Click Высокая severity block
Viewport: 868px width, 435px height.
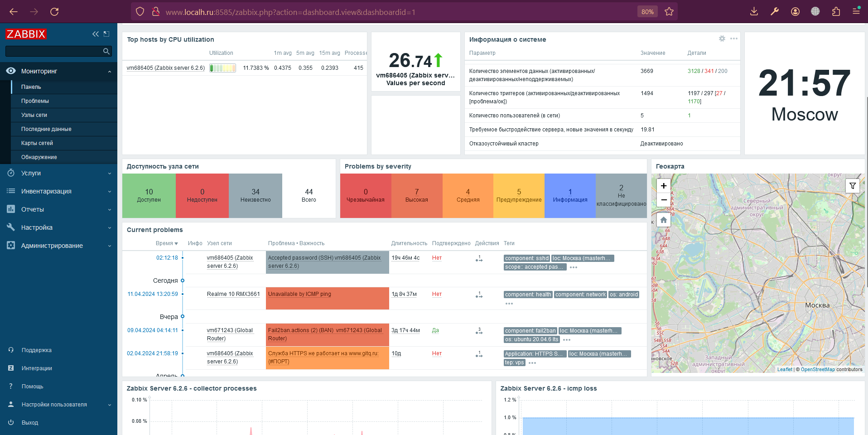pos(417,196)
